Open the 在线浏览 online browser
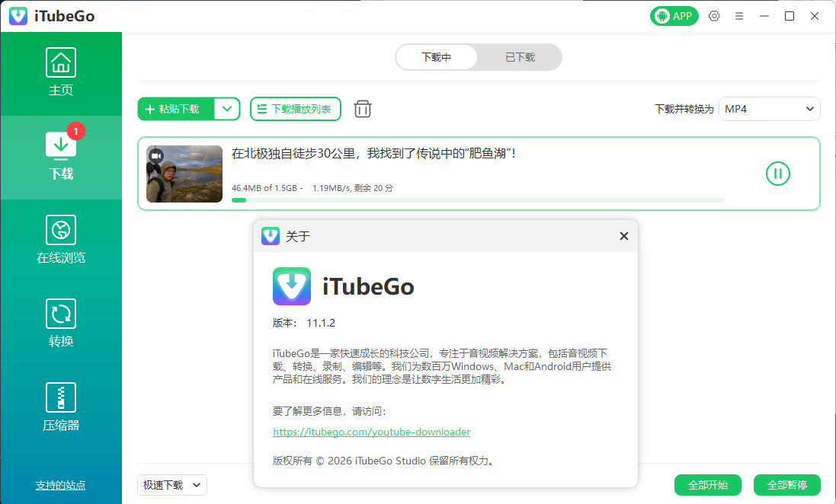Viewport: 836px width, 504px height. (x=61, y=241)
